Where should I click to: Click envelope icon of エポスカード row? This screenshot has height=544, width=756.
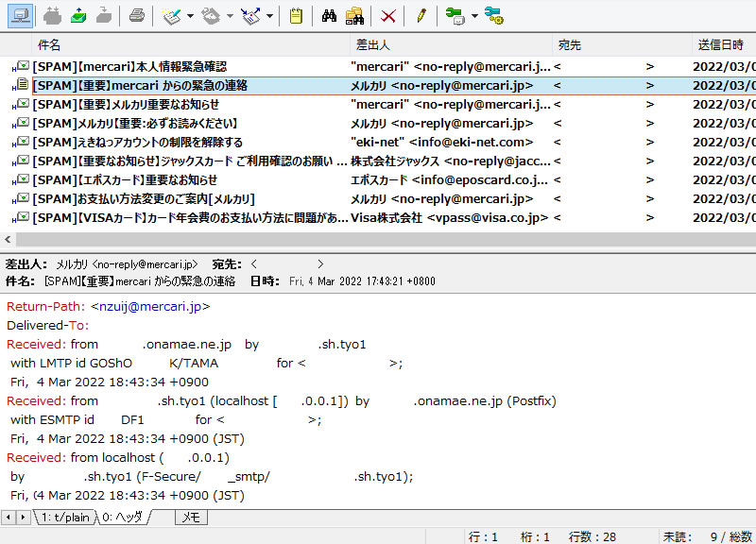(x=23, y=179)
